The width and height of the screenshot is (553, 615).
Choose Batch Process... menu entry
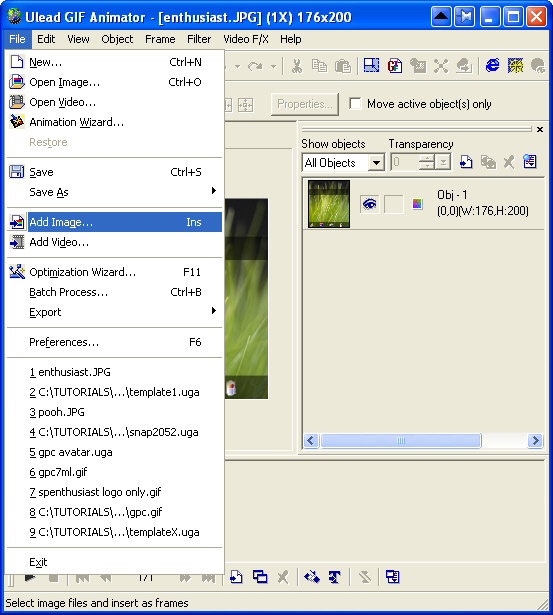[x=115, y=292]
